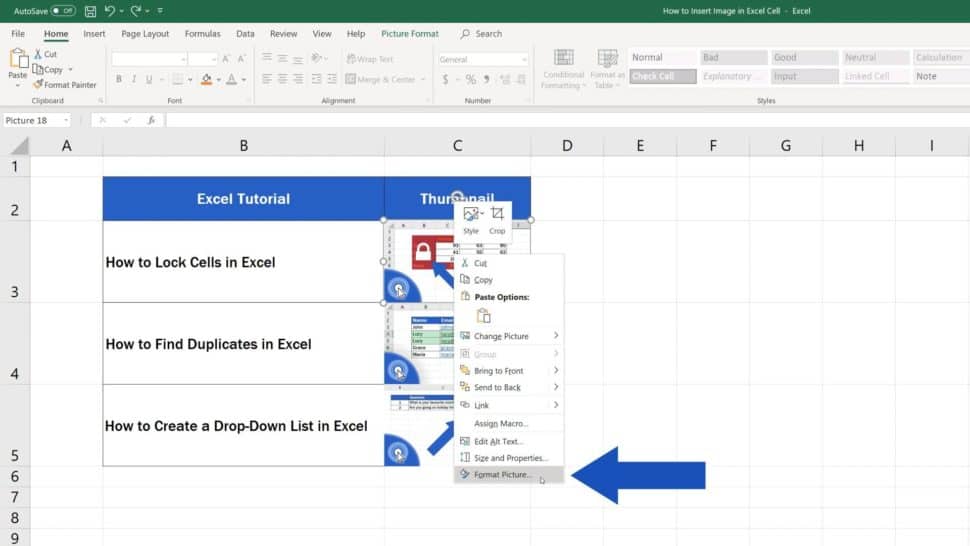Screen dimensions: 970x546
Task: Click the Paste clipboard icon in ribbon
Action: (x=17, y=60)
